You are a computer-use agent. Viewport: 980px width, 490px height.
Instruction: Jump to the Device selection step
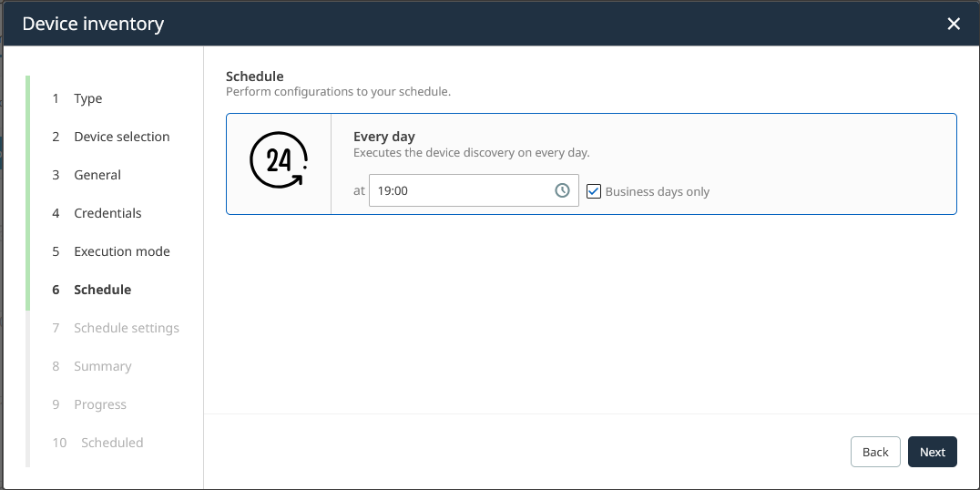pyautogui.click(x=121, y=137)
